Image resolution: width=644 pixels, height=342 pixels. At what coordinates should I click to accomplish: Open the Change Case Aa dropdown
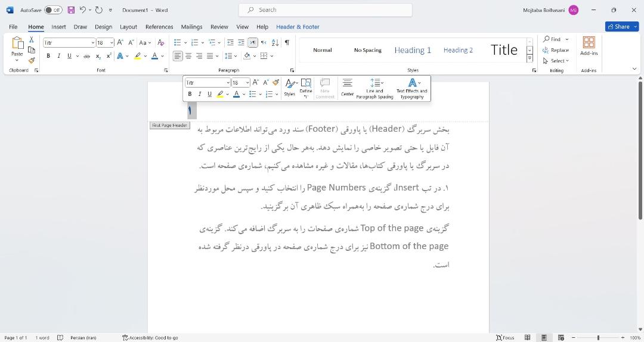coord(145,42)
